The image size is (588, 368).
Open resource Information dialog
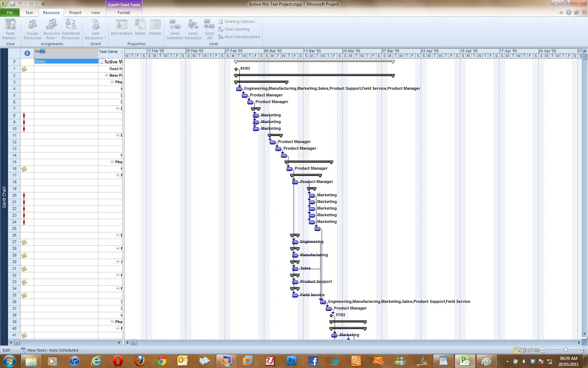(121, 27)
